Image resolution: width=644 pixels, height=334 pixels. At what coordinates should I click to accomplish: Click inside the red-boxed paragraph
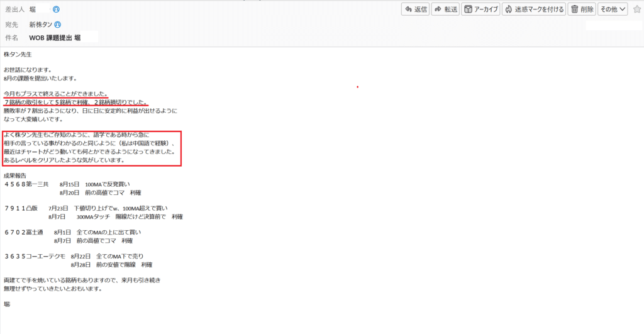91,148
